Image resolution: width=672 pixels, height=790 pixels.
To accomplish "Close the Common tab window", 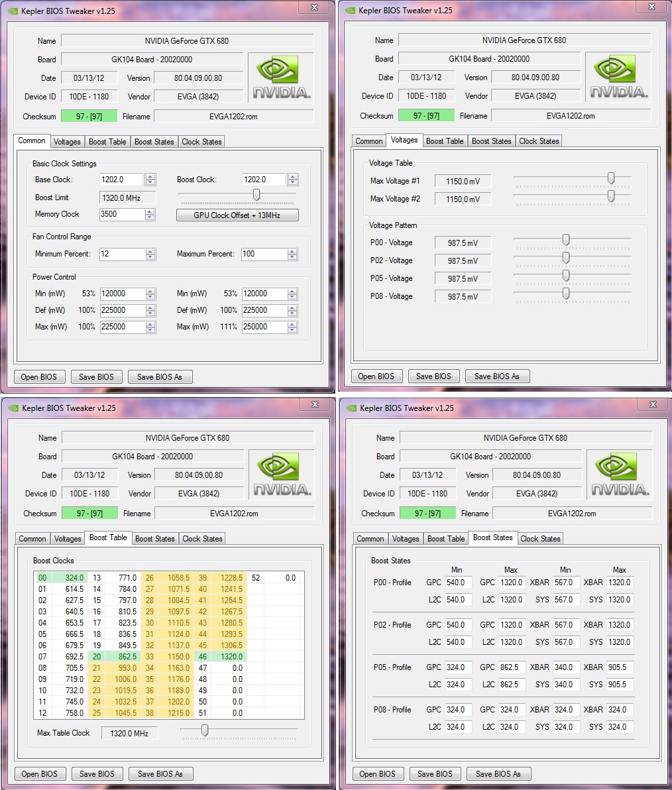I will pos(314,7).
